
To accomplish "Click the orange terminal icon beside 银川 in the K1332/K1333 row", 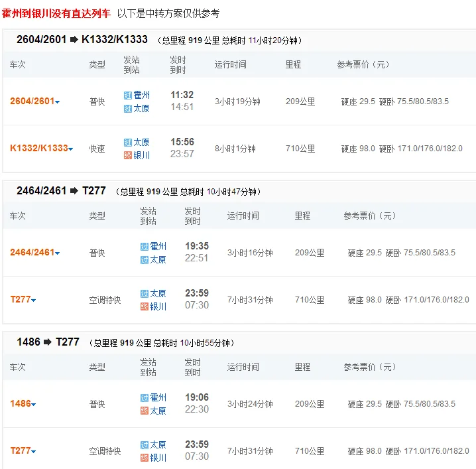I will (x=128, y=155).
